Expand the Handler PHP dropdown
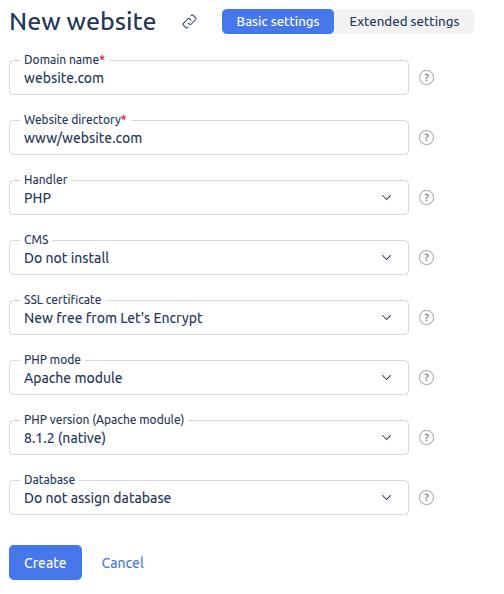 pos(209,197)
